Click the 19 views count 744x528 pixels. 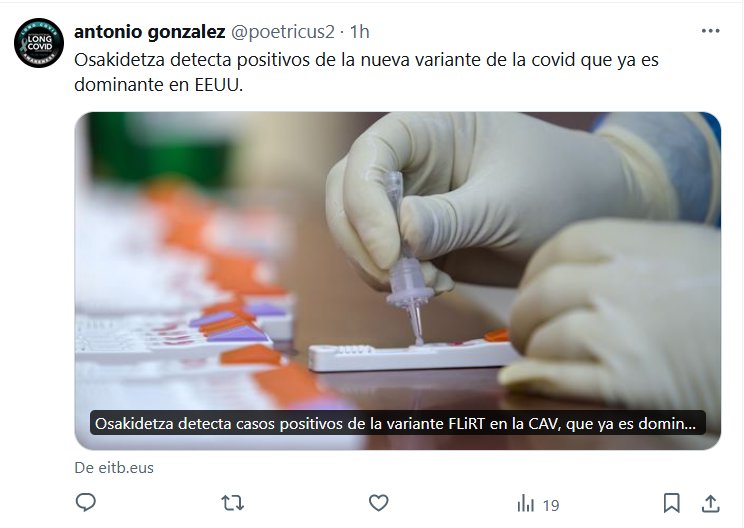tap(551, 506)
